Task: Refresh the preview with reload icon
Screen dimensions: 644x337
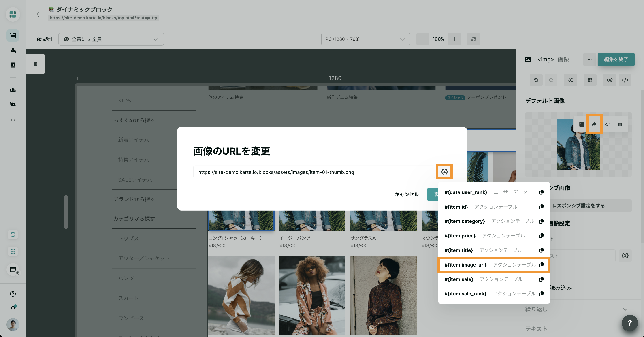Action: [x=473, y=39]
